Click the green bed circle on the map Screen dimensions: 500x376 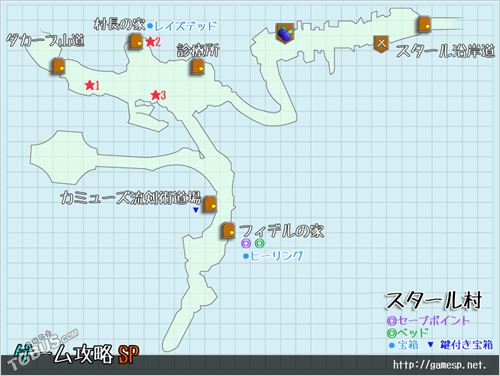coord(259,243)
